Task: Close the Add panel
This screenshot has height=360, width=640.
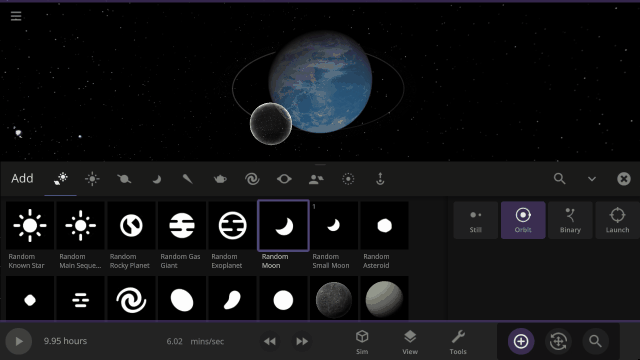Action: pos(624,179)
